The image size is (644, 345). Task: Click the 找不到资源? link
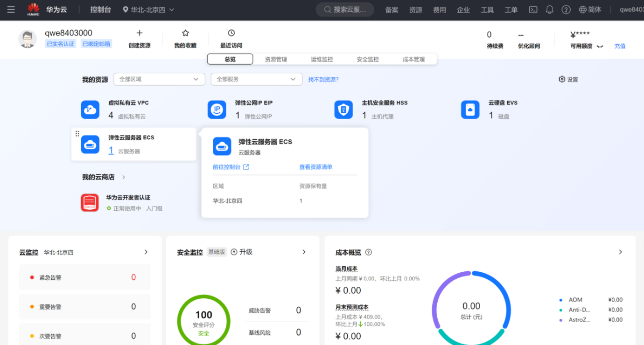323,80
